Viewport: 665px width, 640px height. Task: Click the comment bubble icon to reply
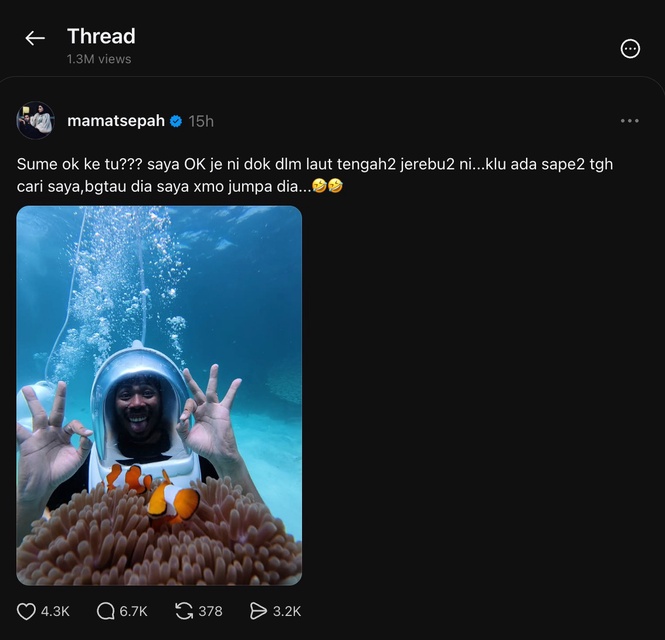106,611
